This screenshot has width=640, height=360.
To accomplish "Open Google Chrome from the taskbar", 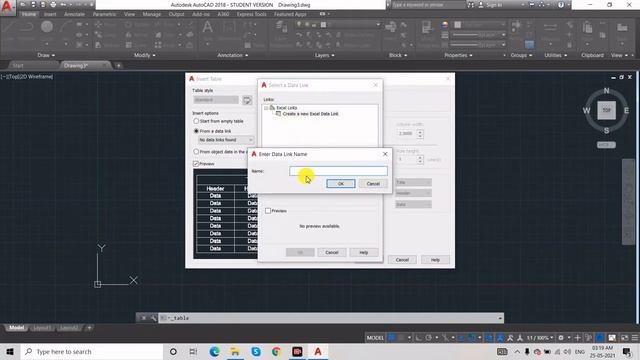I will click(276, 351).
